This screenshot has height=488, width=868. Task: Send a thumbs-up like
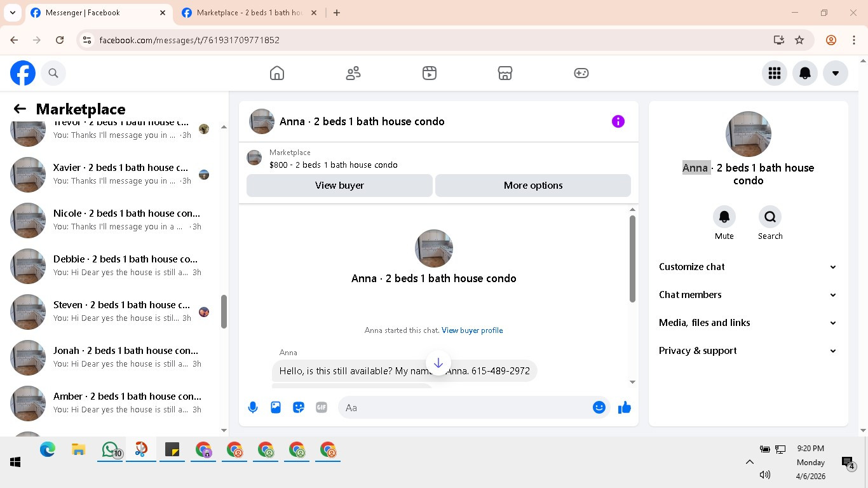click(625, 408)
